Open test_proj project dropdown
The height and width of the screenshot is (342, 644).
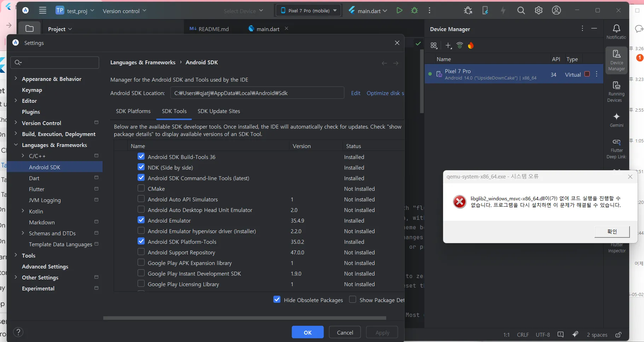(x=75, y=11)
